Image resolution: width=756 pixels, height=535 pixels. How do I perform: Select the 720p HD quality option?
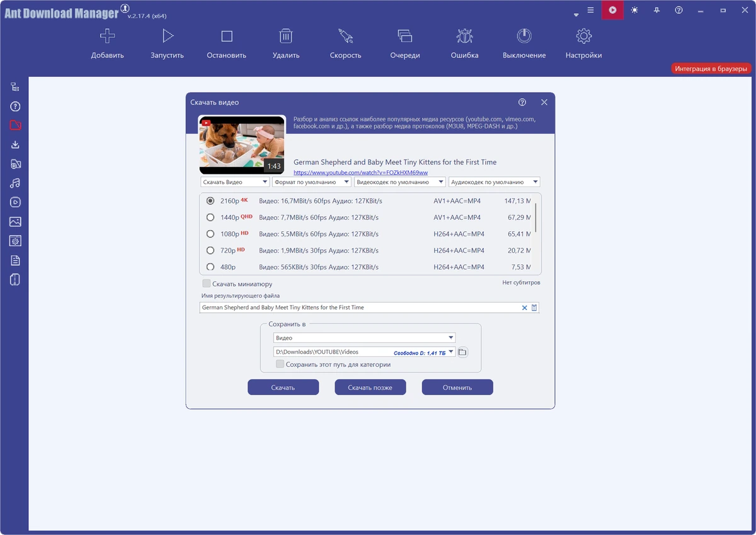[210, 251]
